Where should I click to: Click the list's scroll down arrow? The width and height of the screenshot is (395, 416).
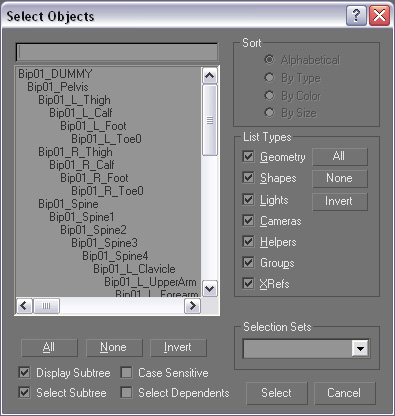coord(209,288)
